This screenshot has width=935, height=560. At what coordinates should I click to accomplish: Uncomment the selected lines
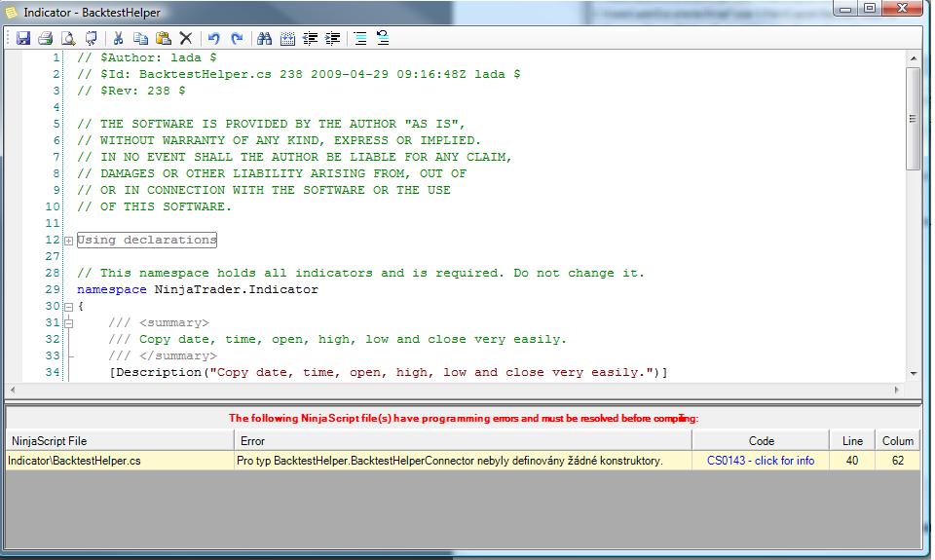click(x=383, y=38)
